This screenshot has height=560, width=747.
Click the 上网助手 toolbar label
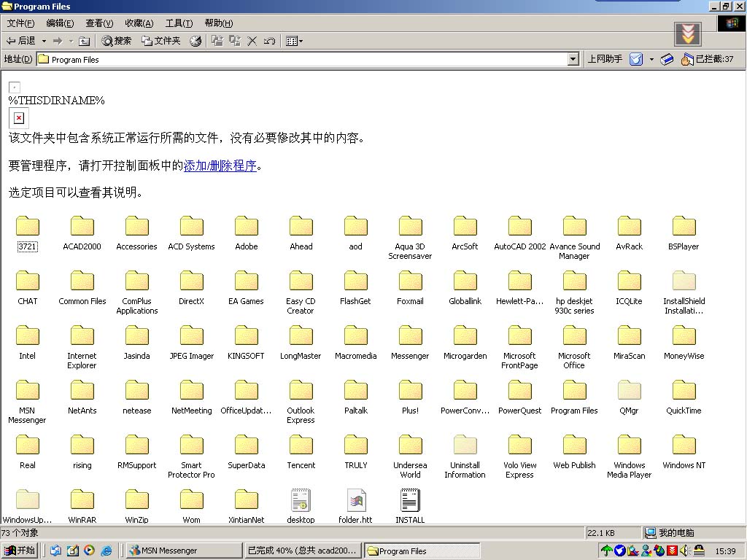pos(605,58)
